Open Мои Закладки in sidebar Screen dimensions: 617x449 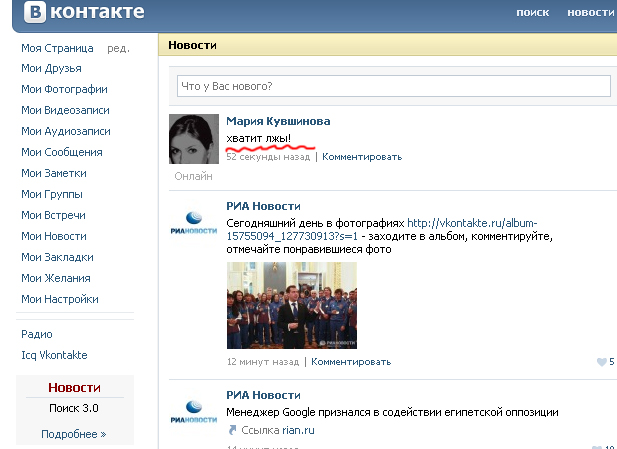coord(57,257)
